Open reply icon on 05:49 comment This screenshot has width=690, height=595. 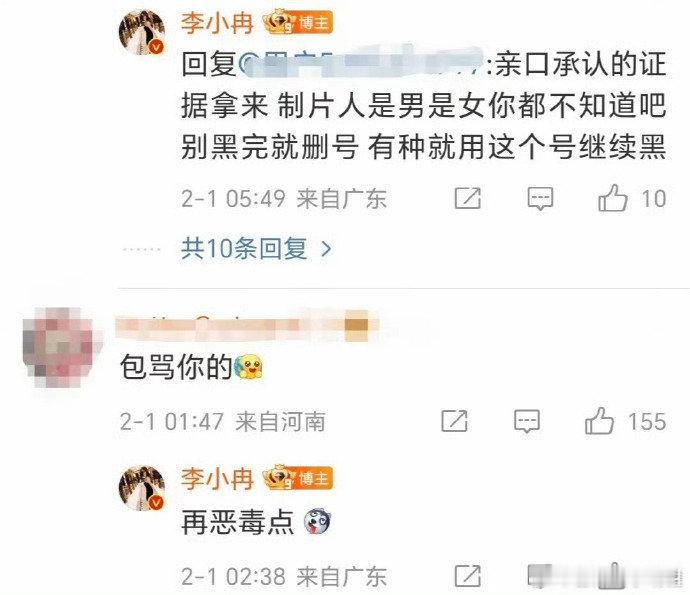coord(540,198)
